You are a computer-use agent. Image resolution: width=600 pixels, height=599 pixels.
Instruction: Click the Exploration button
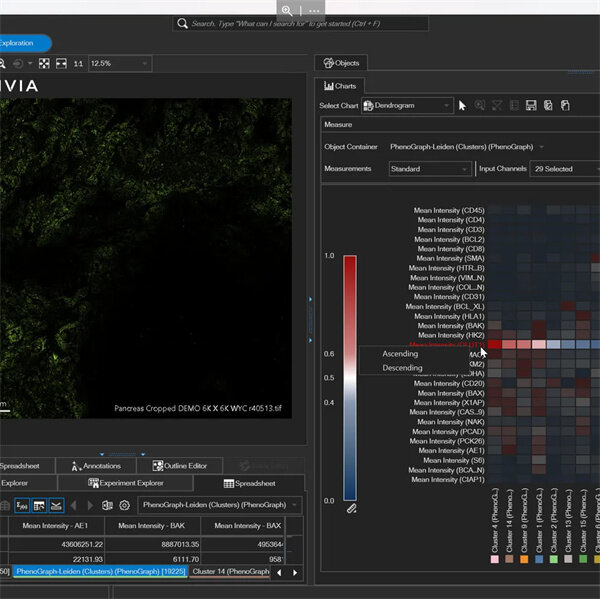click(22, 43)
